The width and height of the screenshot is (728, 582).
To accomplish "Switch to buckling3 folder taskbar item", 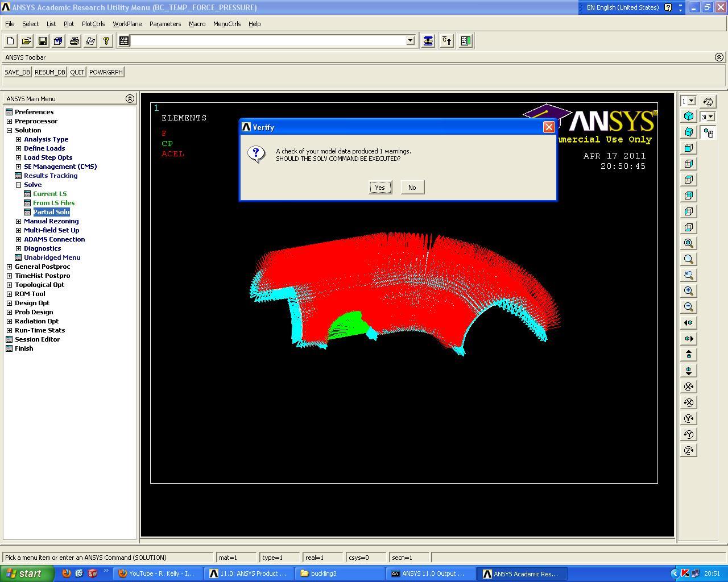I will click(339, 573).
